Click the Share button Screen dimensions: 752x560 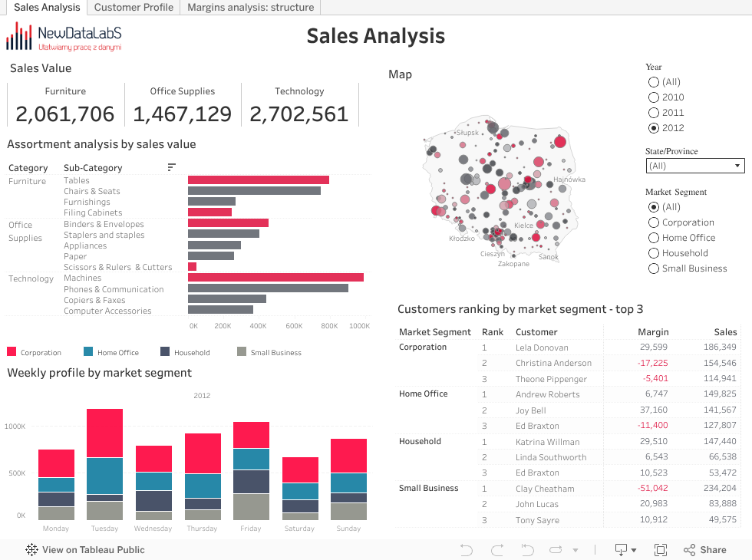704,550
